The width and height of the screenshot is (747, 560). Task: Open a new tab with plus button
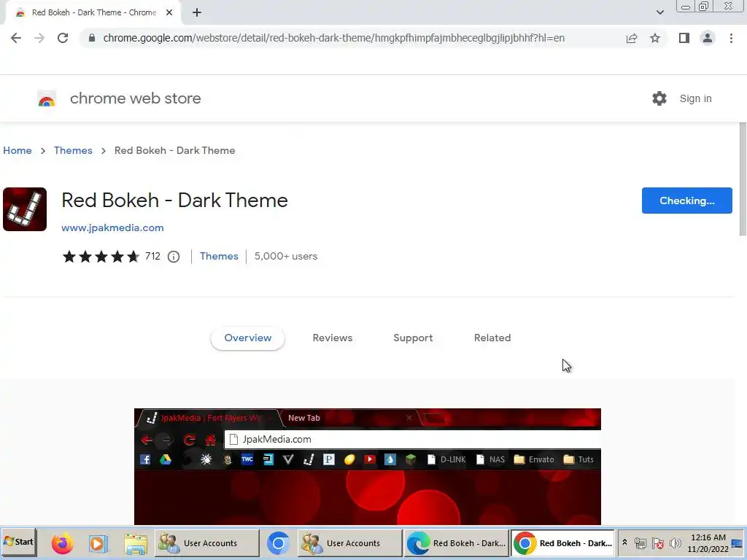pos(197,13)
